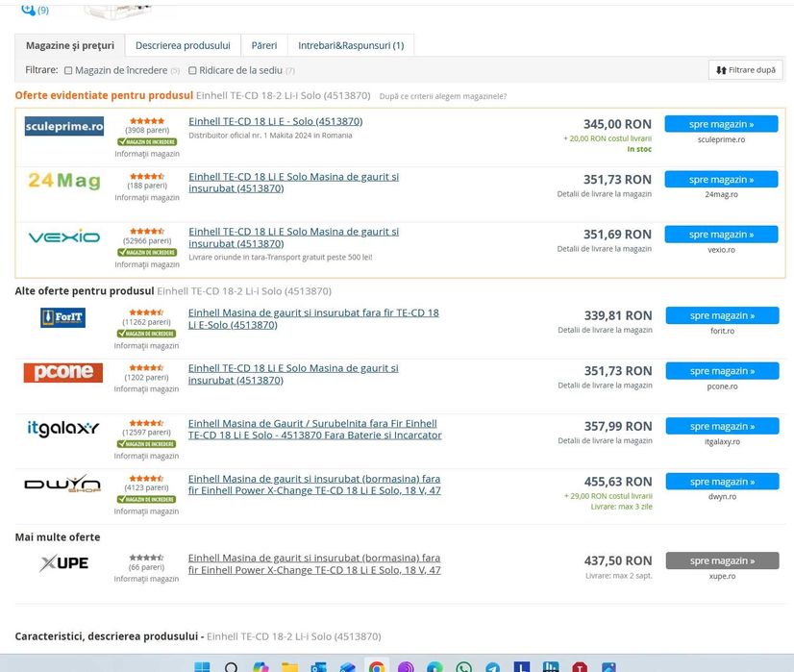
Task: Open sculeprime.ro store logo
Action: (64, 126)
